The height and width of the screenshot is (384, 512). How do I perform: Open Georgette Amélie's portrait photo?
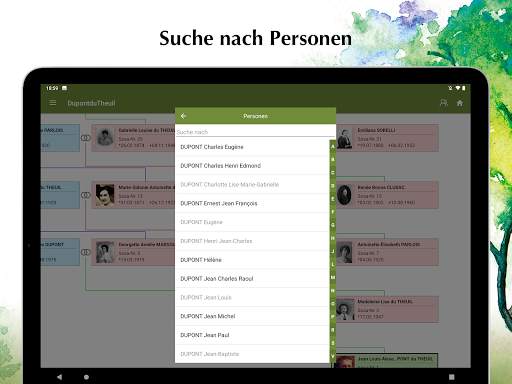[x=105, y=252]
